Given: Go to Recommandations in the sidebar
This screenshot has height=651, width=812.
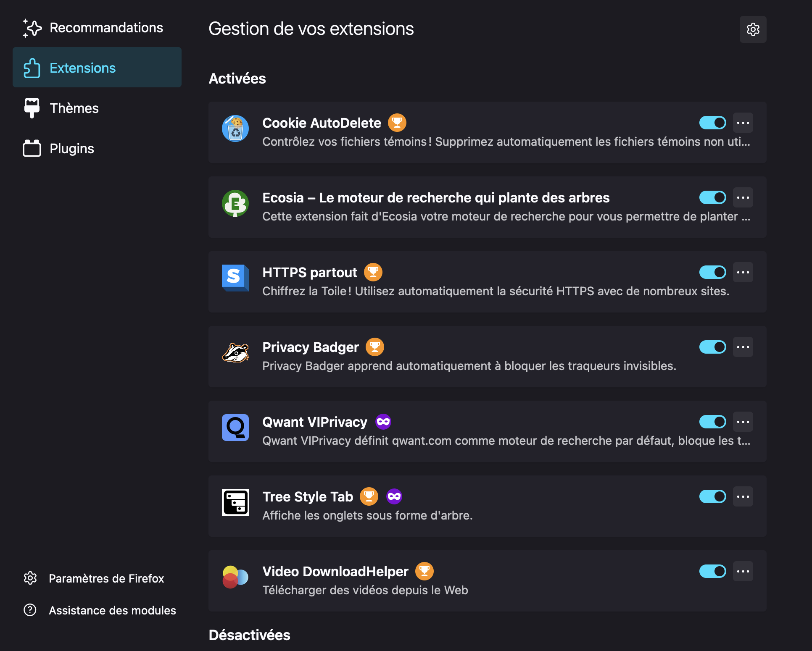Looking at the screenshot, I should click(x=106, y=28).
